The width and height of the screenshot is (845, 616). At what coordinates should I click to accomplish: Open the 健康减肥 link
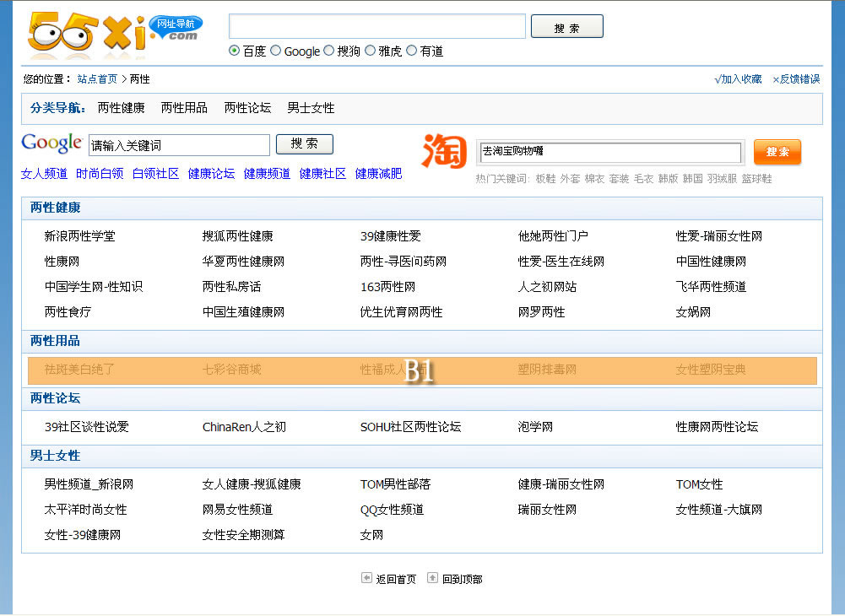click(x=378, y=174)
